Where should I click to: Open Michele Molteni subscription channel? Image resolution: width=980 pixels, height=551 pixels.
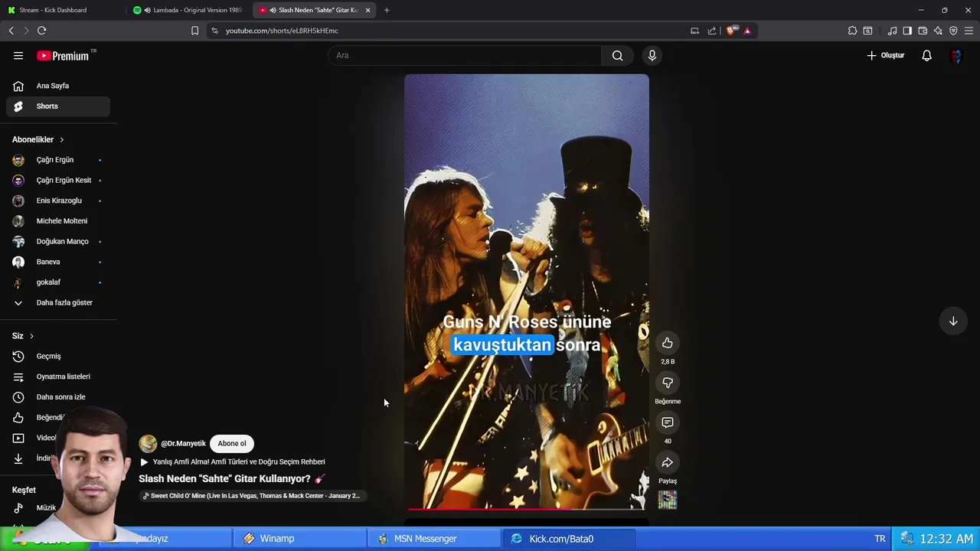point(58,221)
